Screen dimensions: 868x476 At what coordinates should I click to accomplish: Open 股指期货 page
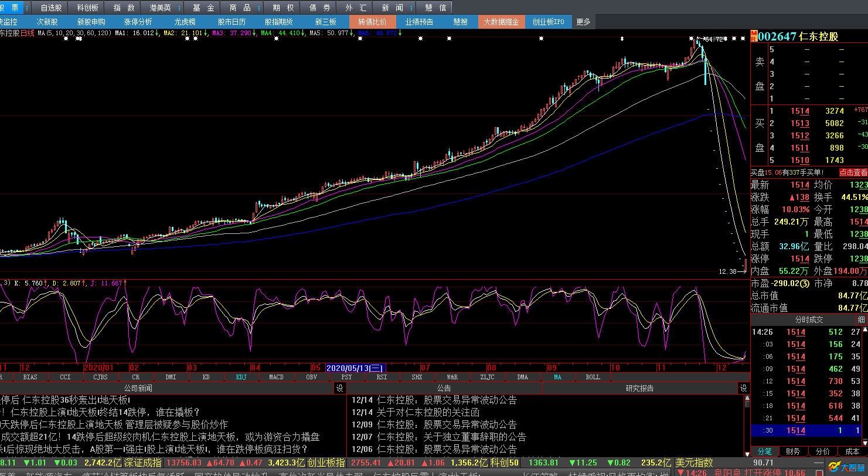coord(279,22)
